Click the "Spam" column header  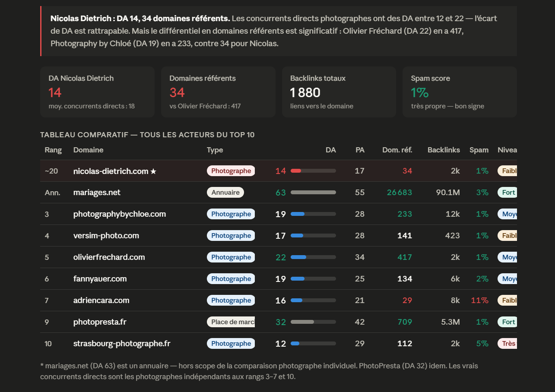point(479,150)
